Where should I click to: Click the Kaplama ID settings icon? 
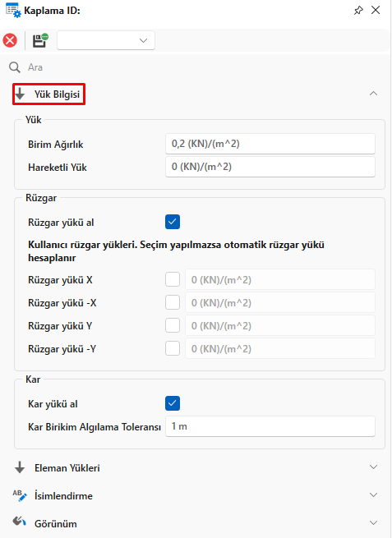(13, 10)
